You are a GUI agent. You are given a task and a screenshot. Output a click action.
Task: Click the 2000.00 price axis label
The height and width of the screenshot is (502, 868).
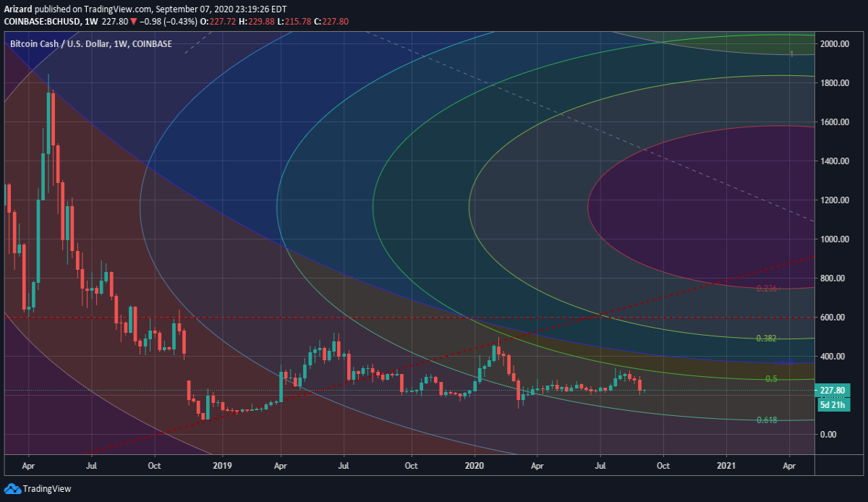pyautogui.click(x=833, y=44)
